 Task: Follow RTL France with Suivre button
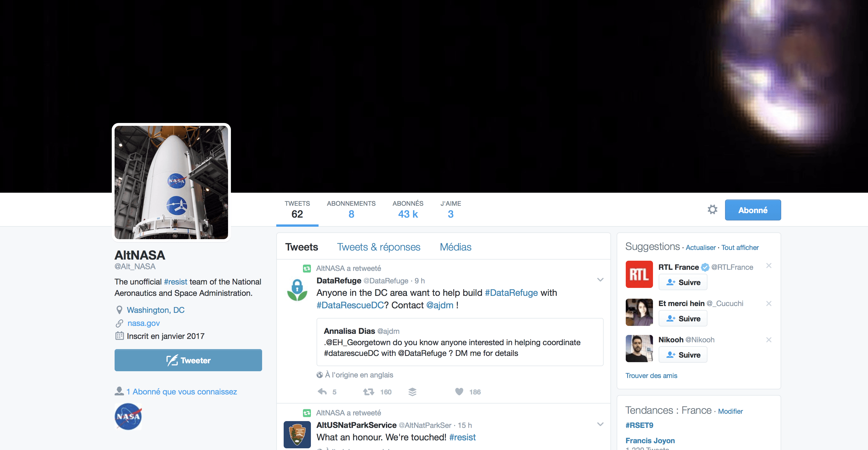pyautogui.click(x=683, y=282)
